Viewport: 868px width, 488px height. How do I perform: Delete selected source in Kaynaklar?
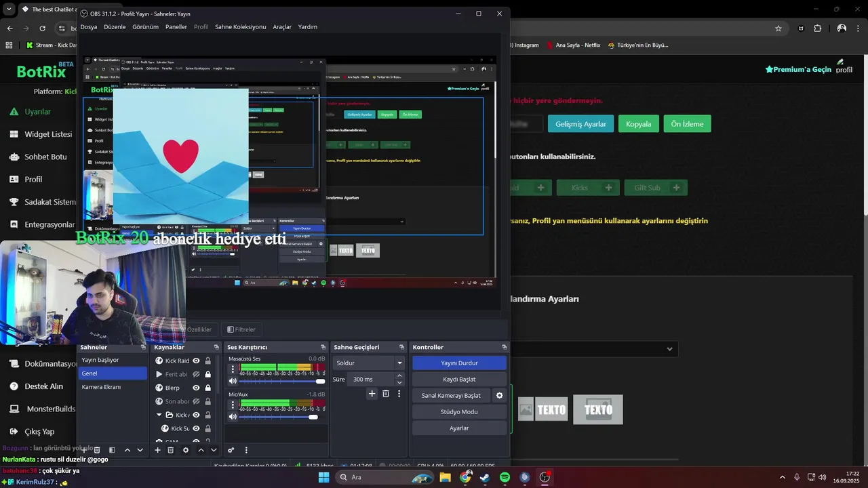(x=171, y=450)
